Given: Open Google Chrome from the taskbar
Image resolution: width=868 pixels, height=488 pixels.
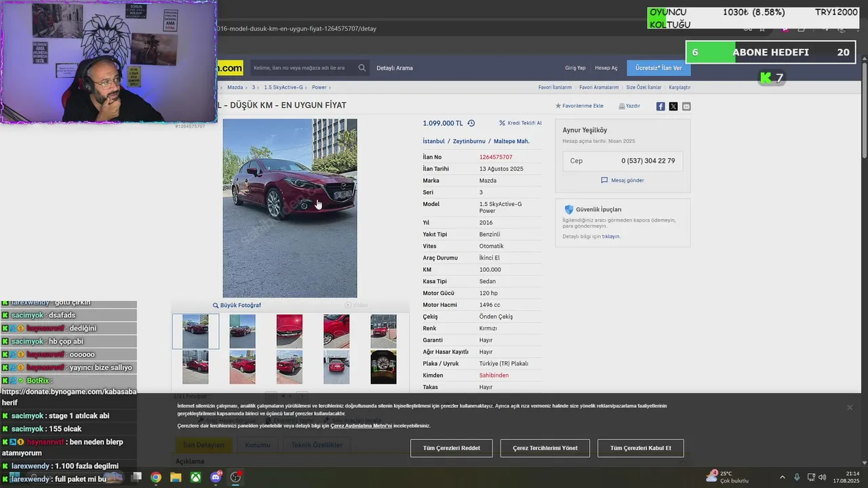Looking at the screenshot, I should click(156, 477).
